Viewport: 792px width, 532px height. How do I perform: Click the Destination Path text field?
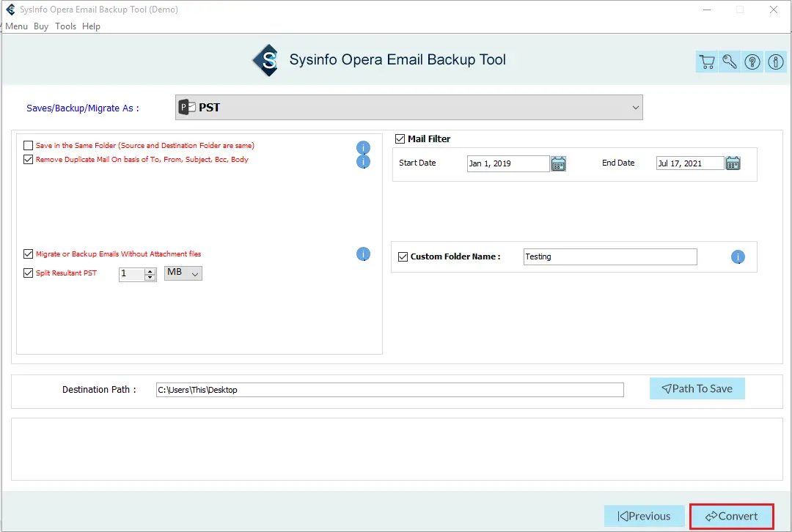(389, 390)
